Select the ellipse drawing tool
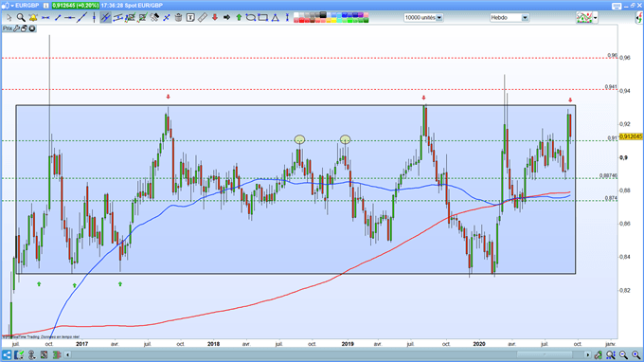The height and width of the screenshot is (362, 644). [251, 18]
